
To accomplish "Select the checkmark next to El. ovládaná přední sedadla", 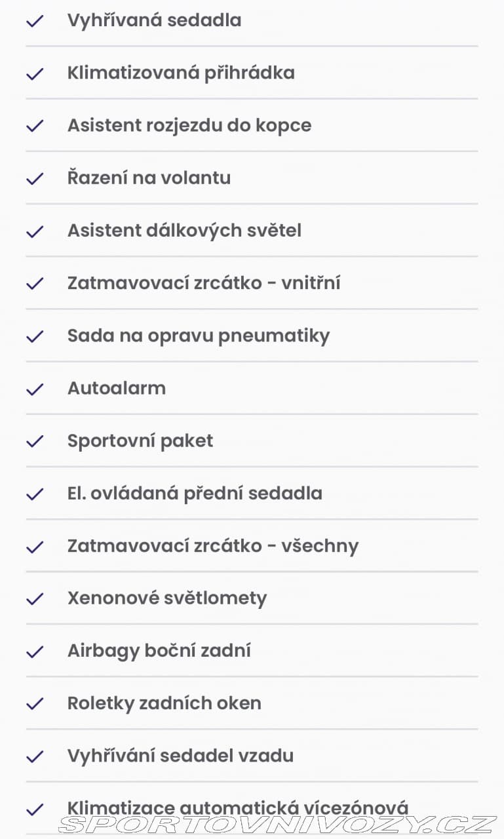I will [x=34, y=494].
